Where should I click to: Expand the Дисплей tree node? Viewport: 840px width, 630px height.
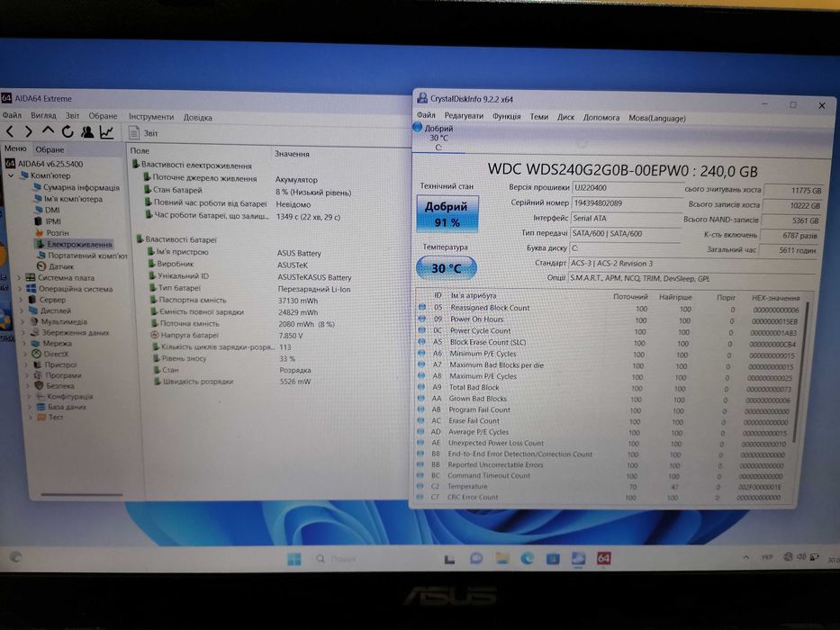point(22,310)
